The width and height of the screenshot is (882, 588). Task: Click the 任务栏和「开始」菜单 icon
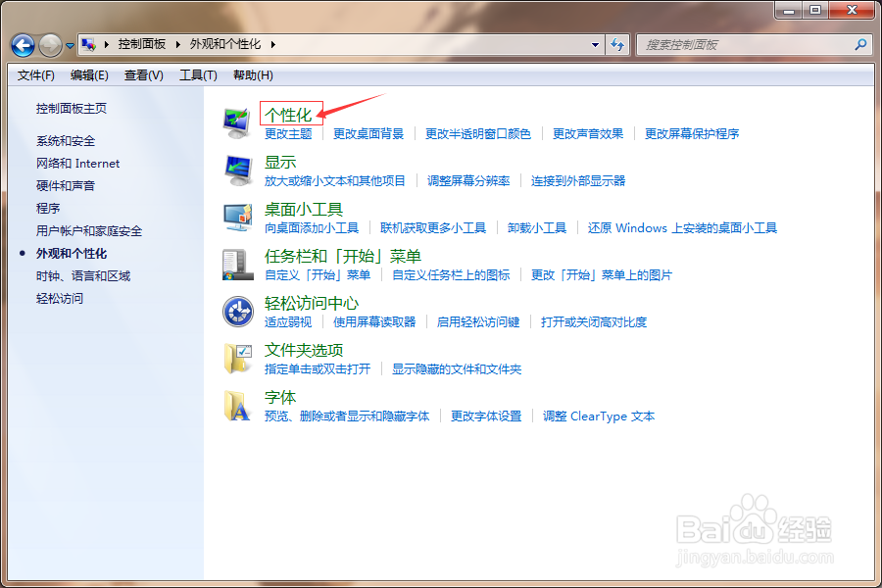(236, 265)
